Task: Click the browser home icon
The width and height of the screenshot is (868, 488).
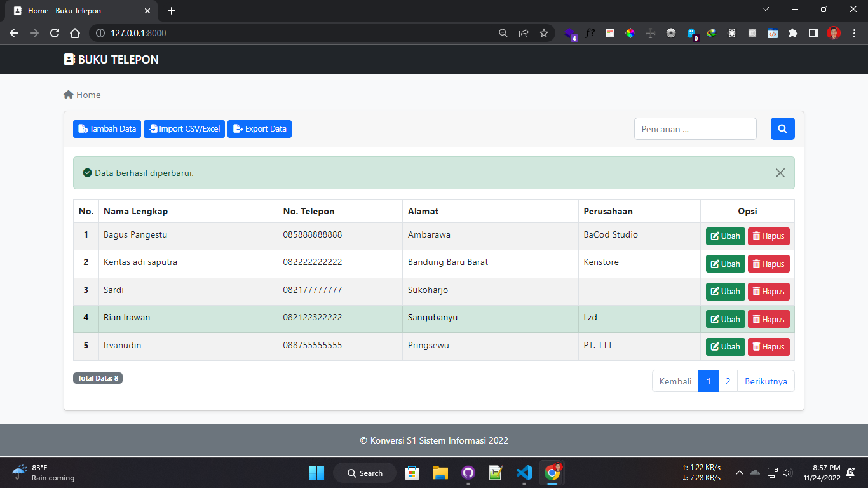Action: pos(75,33)
